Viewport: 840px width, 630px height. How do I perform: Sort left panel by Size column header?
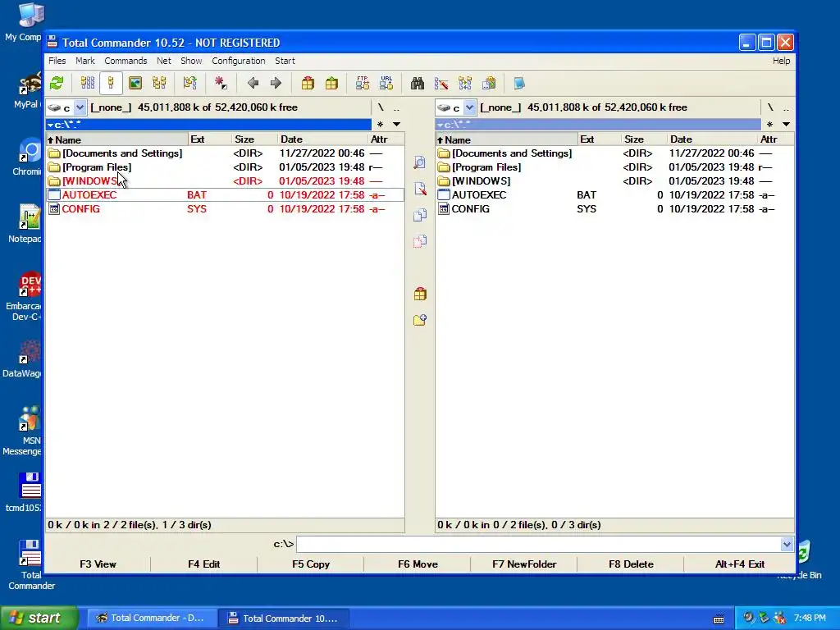(253, 139)
